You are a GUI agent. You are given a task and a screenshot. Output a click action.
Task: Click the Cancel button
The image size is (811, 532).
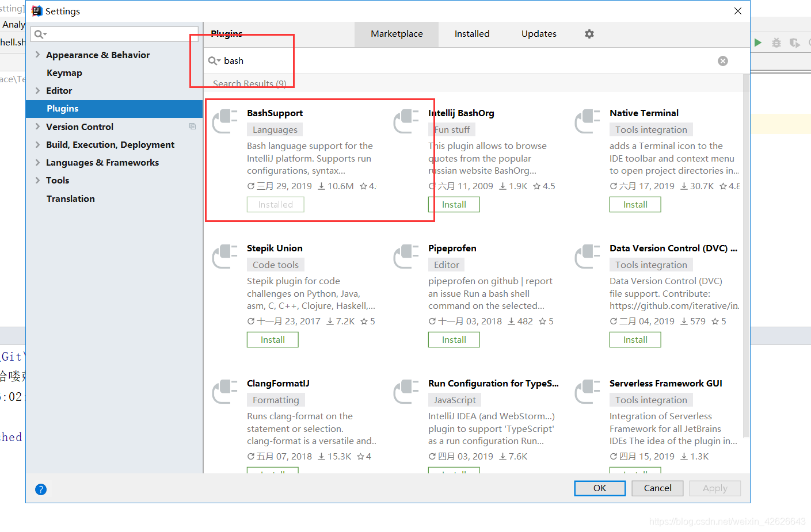pos(657,488)
